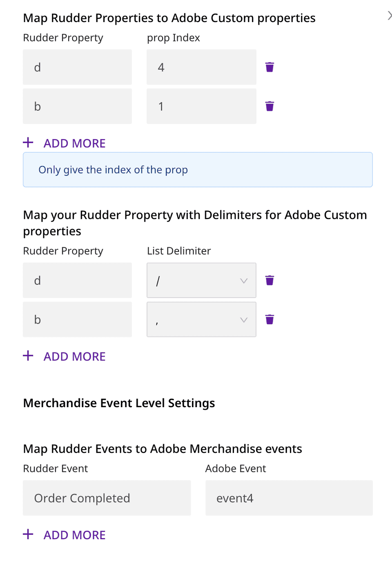Screen dimensions: 392x565
Task: Click ADD MORE under delimiter mappings
Action: point(74,356)
